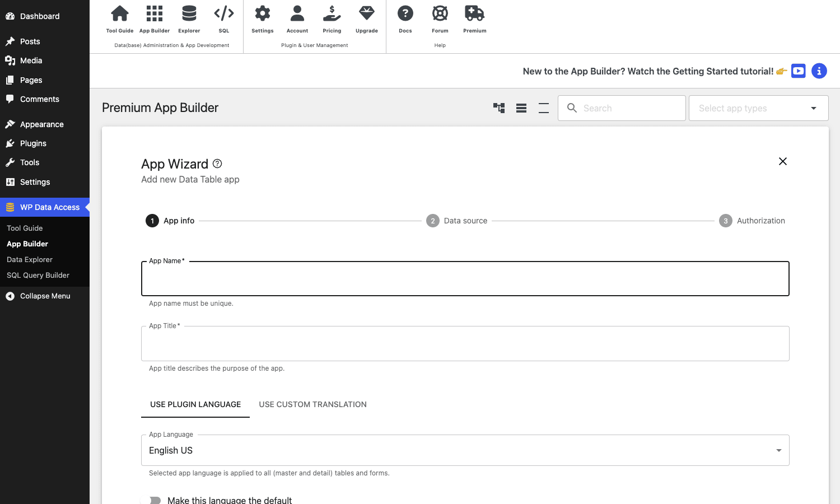
Task: Open the Premium ambulance icon
Action: coord(475,13)
